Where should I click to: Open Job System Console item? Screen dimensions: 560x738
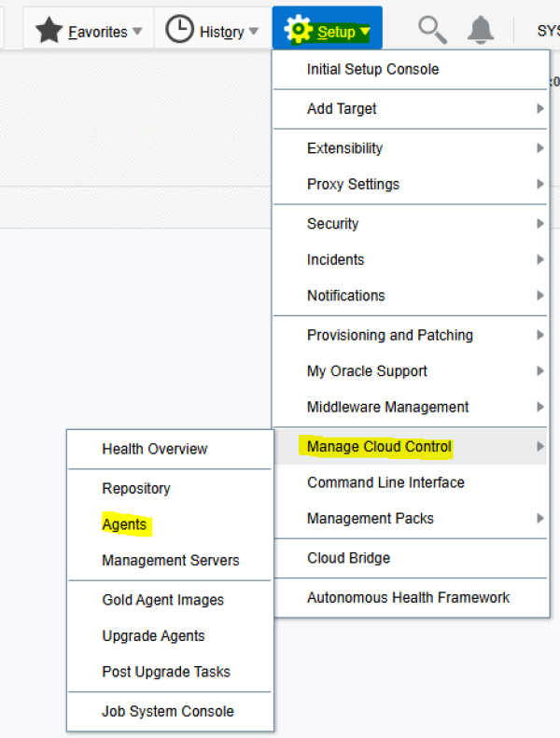point(168,711)
